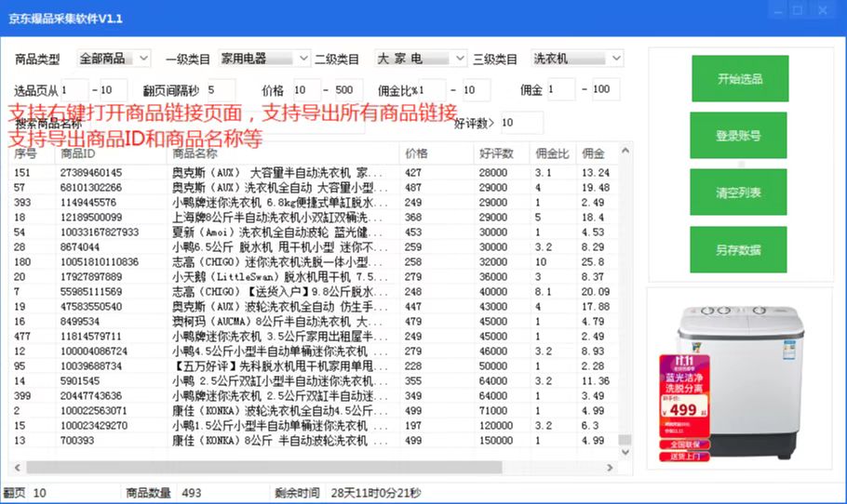Click the maximum 佣金比% field showing 10
The image size is (847, 504).
point(477,90)
